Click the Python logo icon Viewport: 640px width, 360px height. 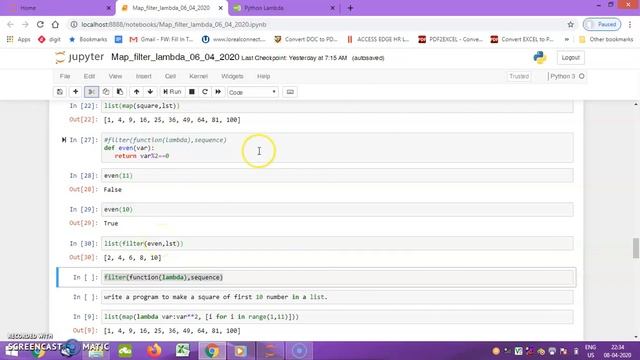[x=540, y=58]
